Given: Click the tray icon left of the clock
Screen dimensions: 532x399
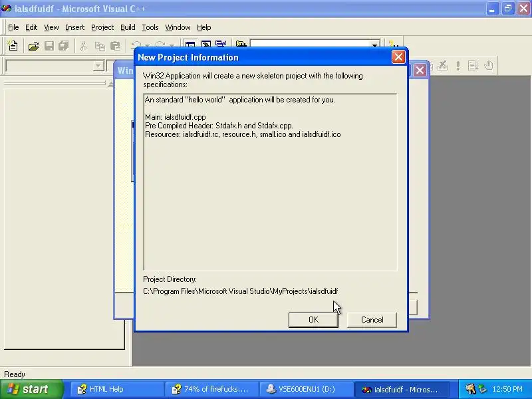Looking at the screenshot, I should (482, 389).
